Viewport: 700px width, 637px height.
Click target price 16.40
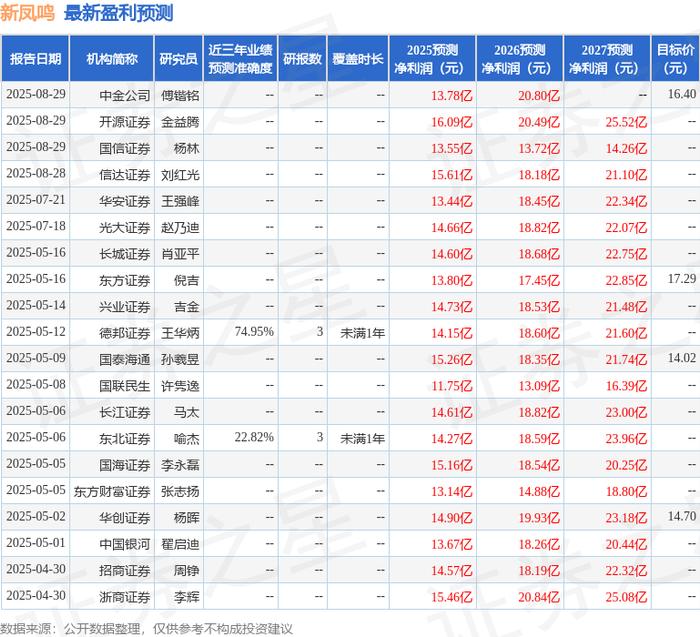682,94
